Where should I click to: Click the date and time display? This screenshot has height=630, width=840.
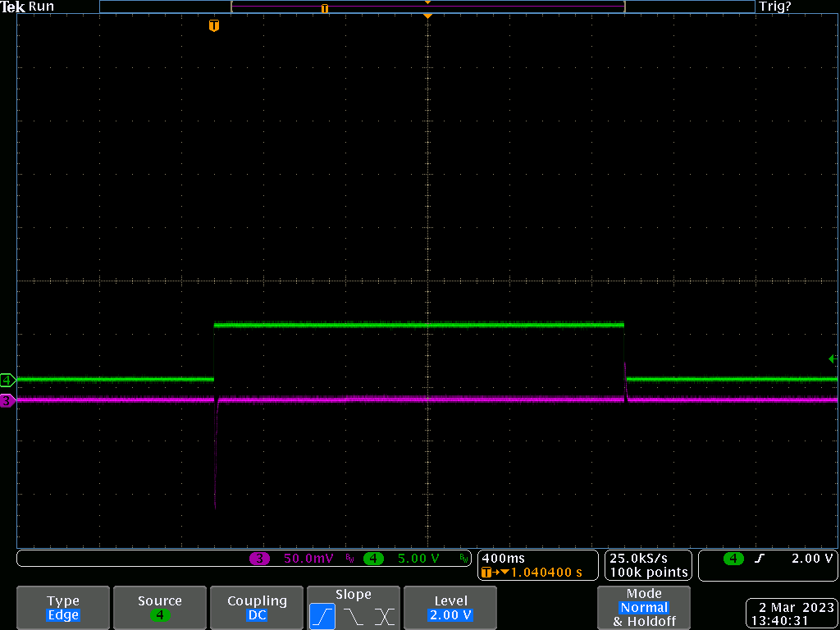click(791, 614)
